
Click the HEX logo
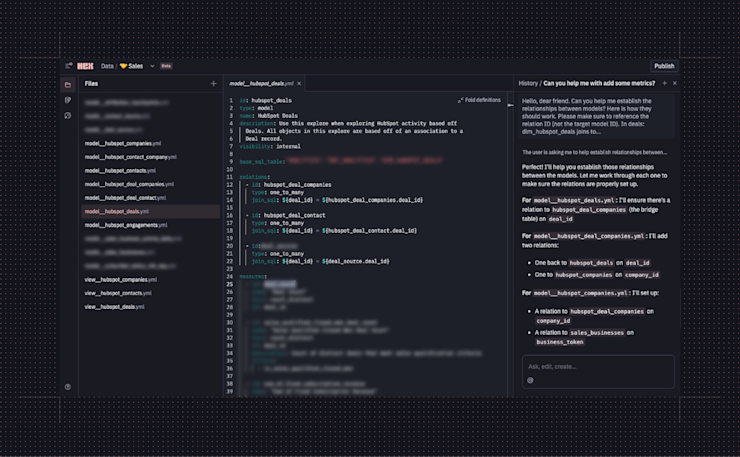tap(85, 66)
